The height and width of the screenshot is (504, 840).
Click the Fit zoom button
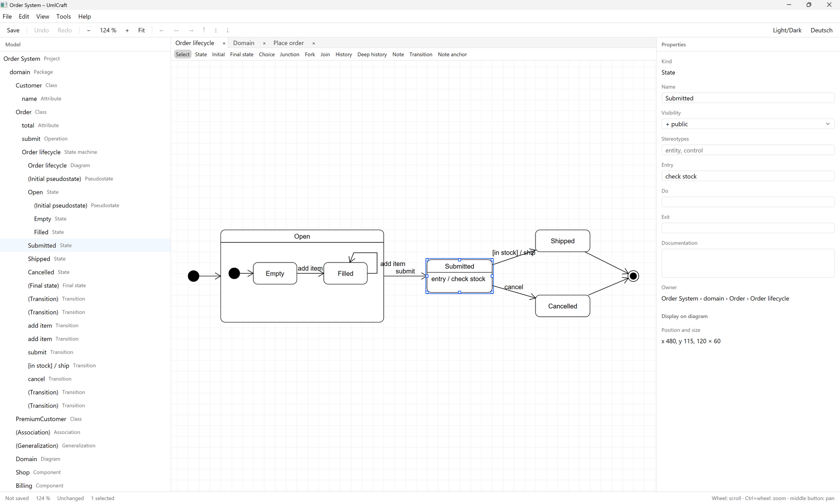coord(142,30)
